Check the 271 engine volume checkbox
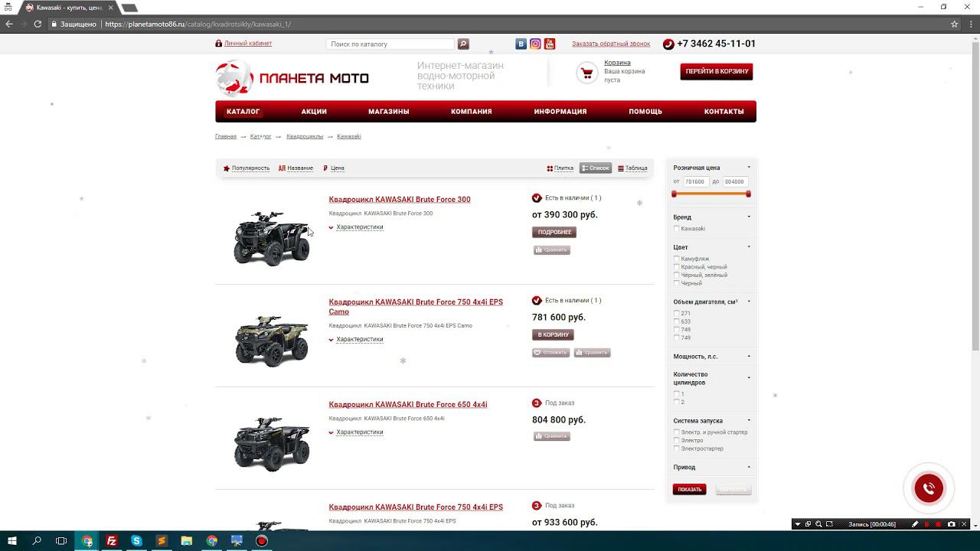 pos(677,313)
